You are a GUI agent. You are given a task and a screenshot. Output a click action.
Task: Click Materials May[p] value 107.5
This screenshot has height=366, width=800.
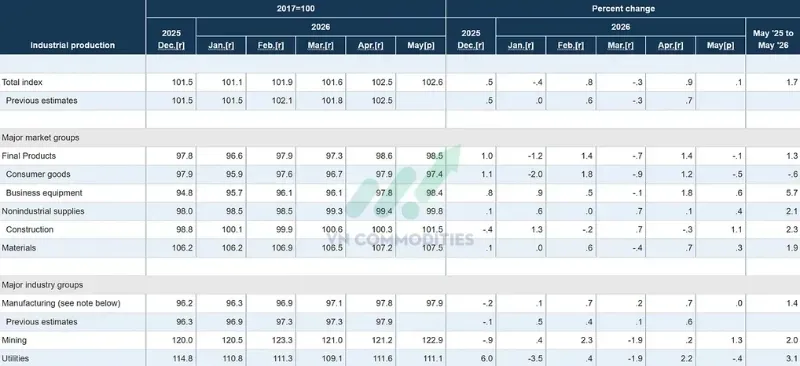pos(432,248)
